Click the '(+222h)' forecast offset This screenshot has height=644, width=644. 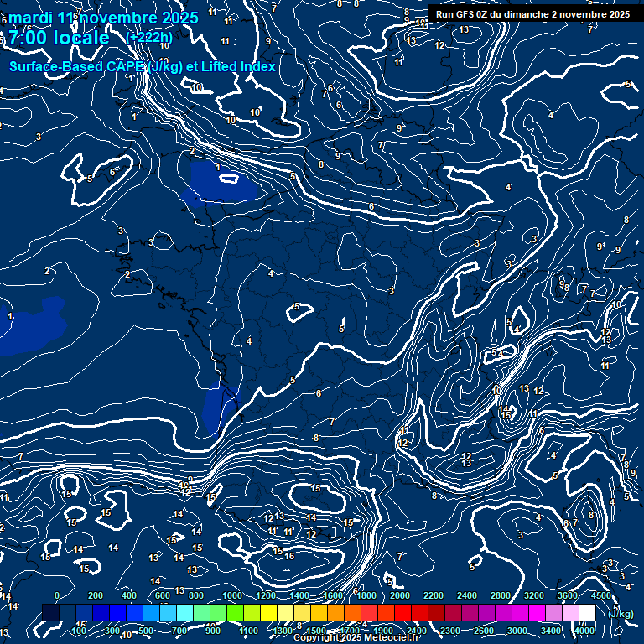pos(149,38)
